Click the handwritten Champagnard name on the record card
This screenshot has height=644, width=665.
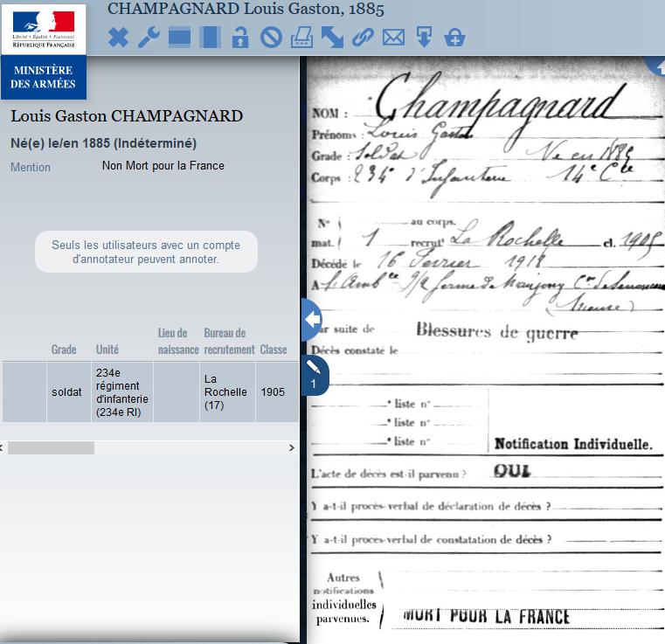501,104
